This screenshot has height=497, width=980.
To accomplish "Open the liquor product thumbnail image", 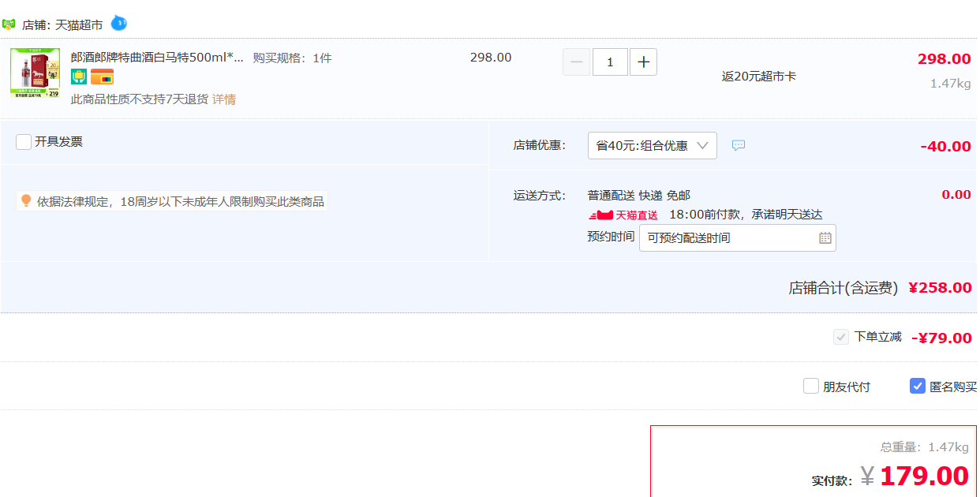I will click(35, 73).
